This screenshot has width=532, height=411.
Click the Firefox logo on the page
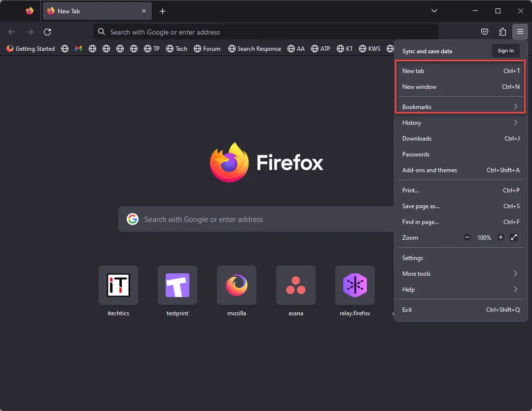tap(267, 162)
